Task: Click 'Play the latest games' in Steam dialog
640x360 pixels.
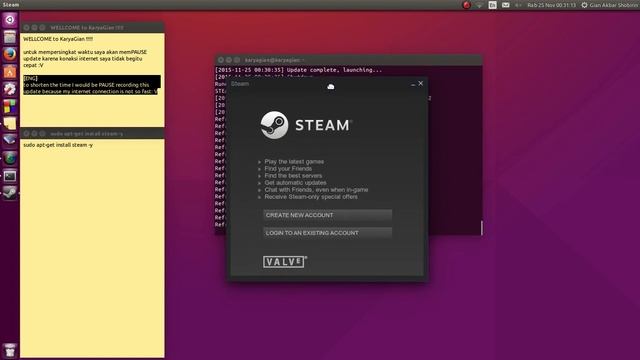Action: [294, 162]
